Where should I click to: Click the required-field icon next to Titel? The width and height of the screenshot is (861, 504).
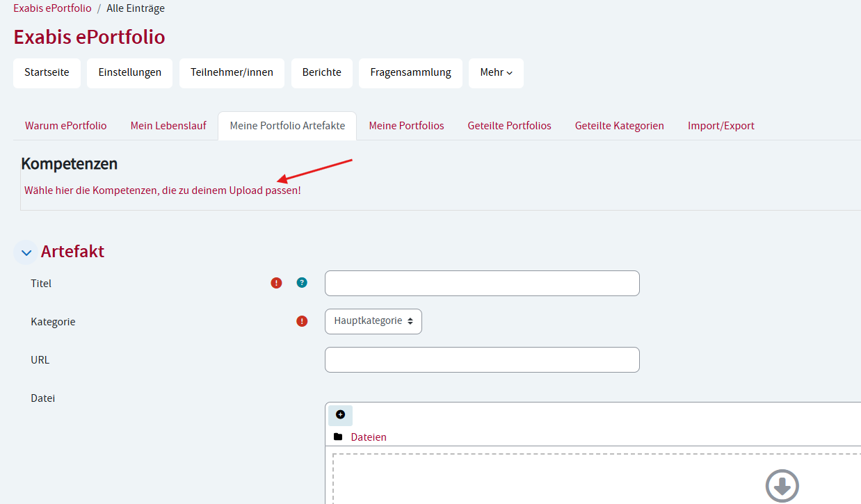tap(277, 283)
